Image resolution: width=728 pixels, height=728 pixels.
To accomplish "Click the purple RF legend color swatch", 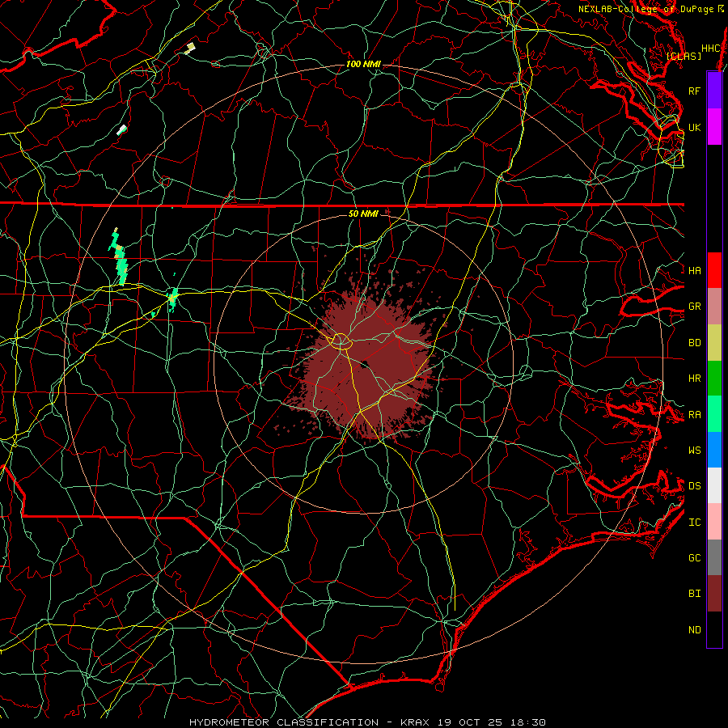I will (714, 91).
